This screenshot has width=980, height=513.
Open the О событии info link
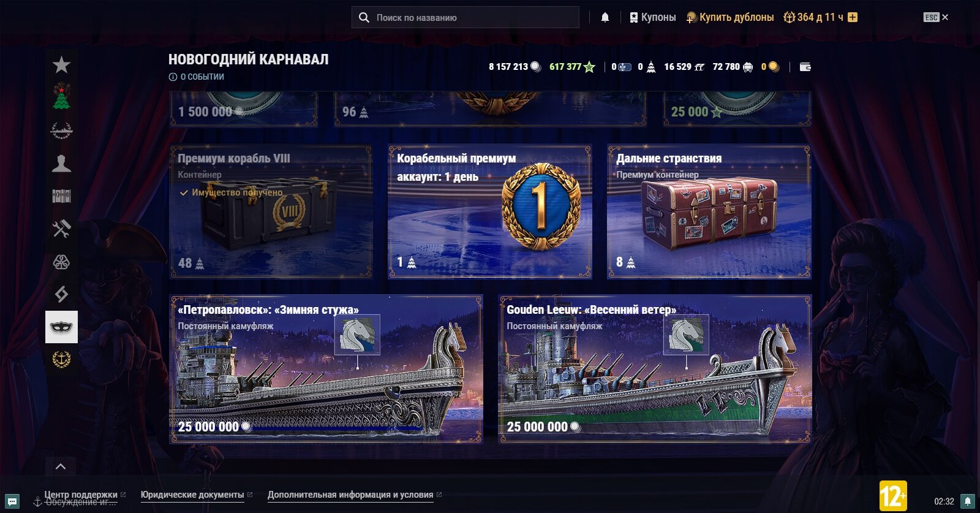click(197, 77)
